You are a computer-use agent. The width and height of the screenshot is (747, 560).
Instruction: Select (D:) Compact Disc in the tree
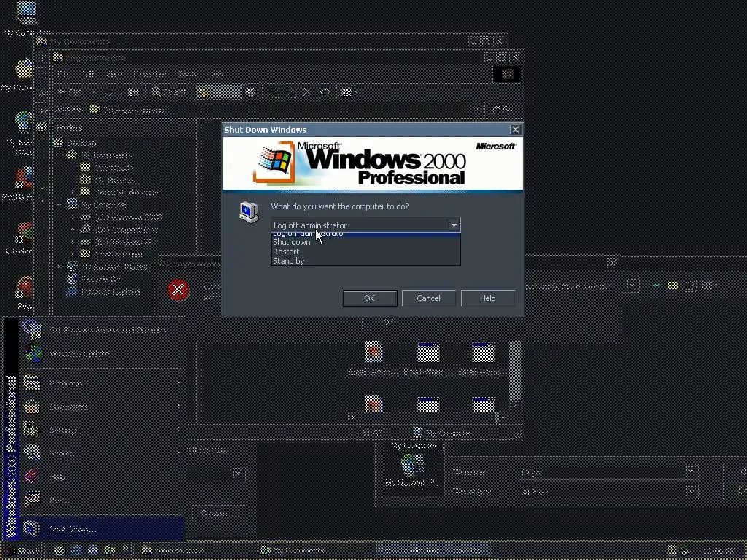125,230
